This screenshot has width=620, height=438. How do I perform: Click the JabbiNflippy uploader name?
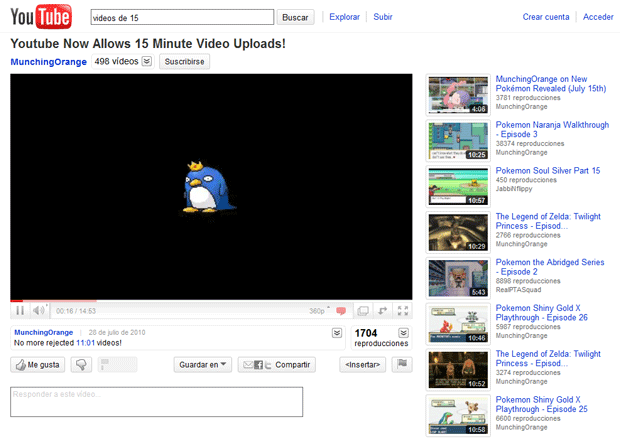click(x=514, y=189)
